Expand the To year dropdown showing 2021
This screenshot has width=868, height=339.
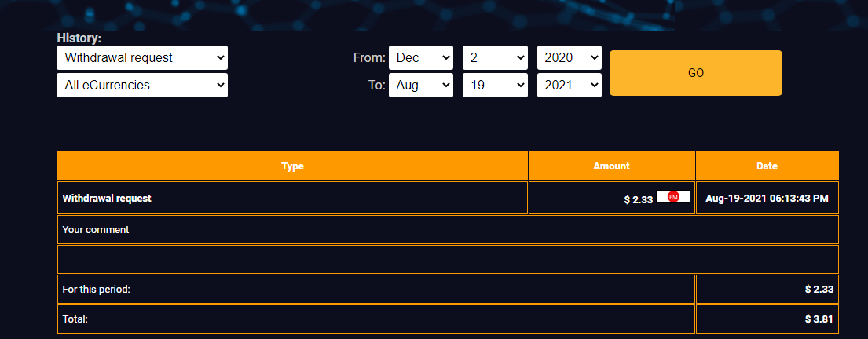pos(569,86)
